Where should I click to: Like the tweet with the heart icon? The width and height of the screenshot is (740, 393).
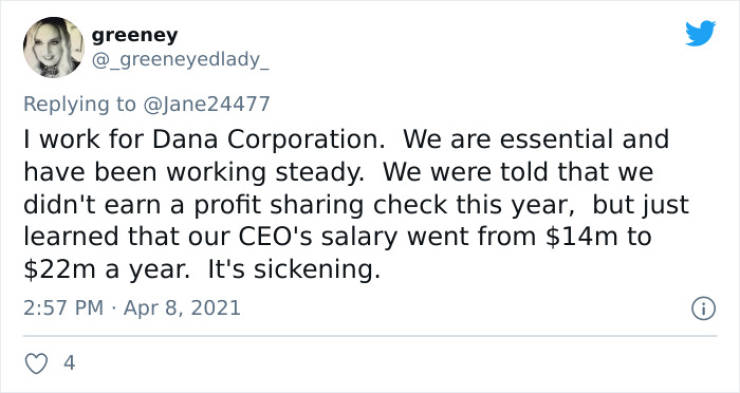click(36, 364)
